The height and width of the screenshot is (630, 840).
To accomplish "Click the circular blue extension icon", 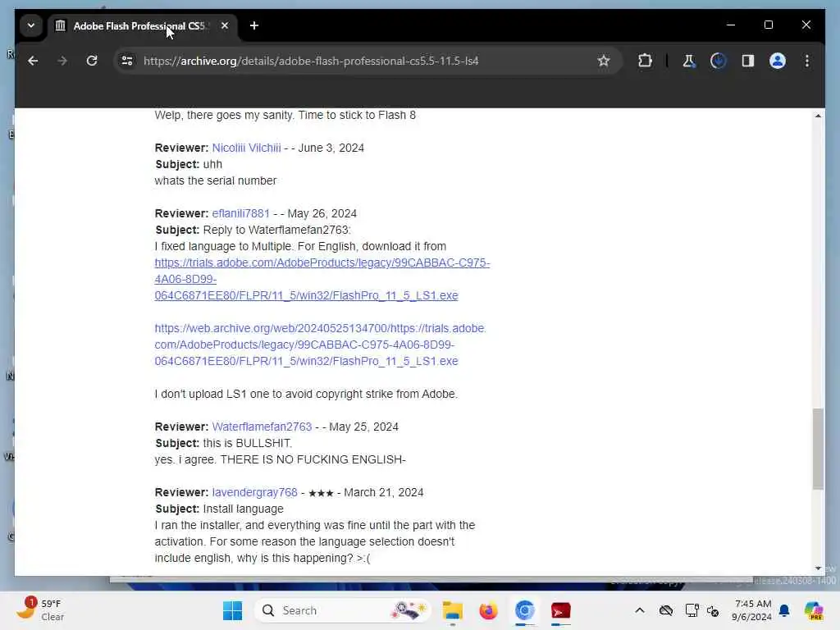I will [x=719, y=61].
